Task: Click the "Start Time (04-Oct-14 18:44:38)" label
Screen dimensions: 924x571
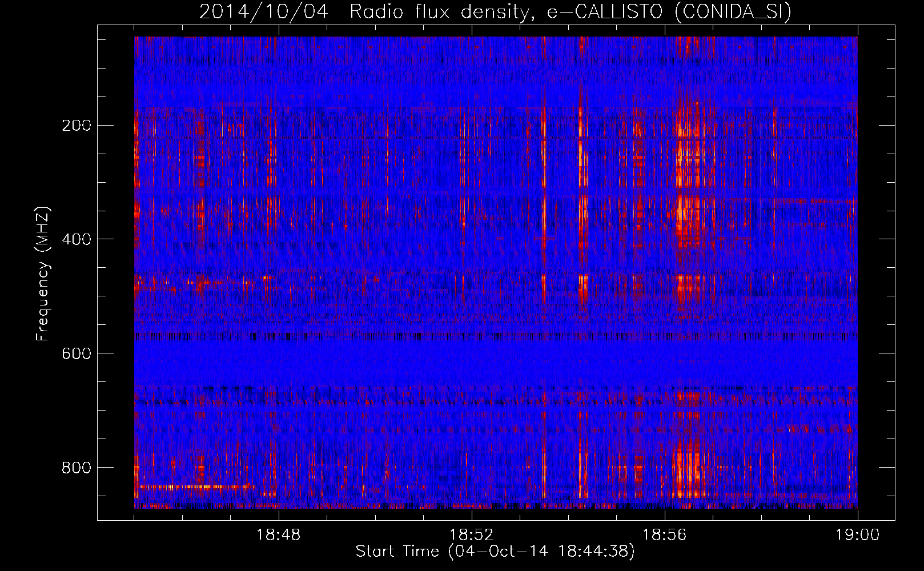Action: (x=495, y=552)
